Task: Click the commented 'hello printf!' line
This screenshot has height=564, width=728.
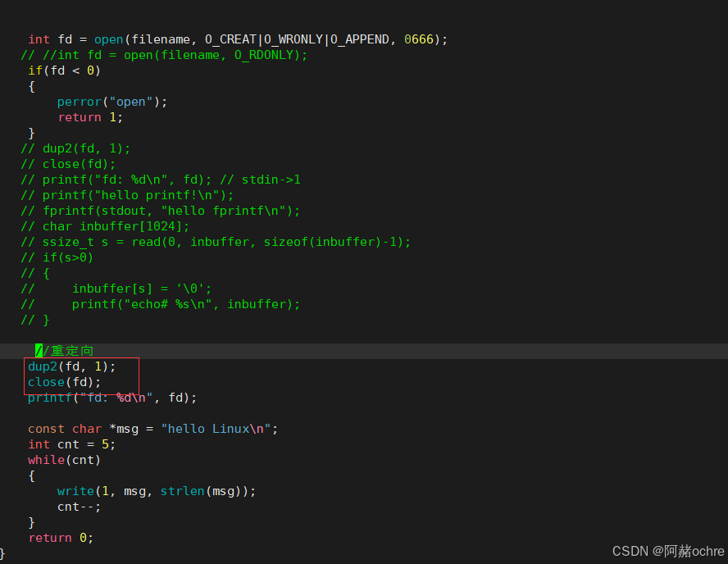Action: click(127, 195)
